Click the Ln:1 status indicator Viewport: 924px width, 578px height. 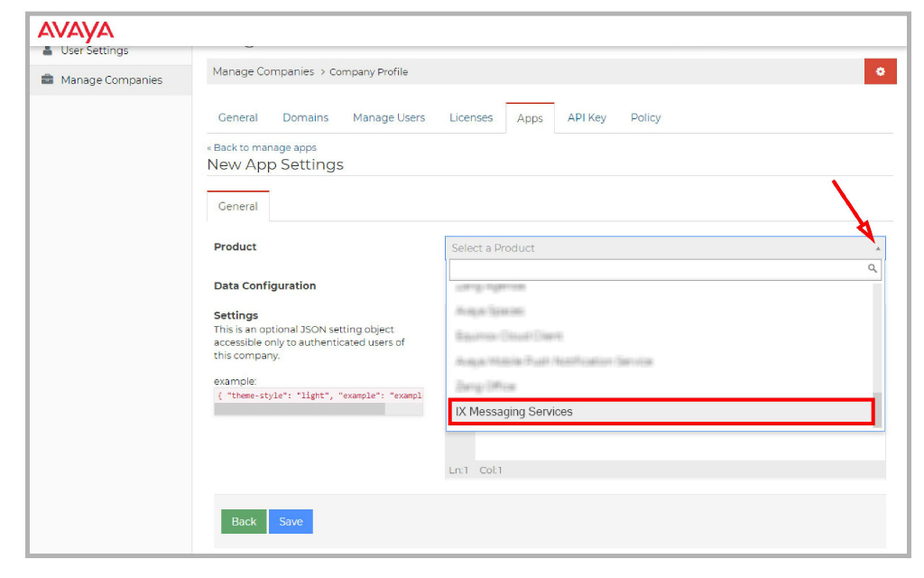pos(458,470)
